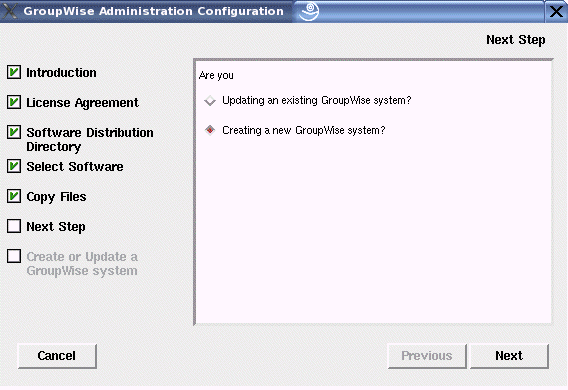Click the greyed 'Create or Update a GroupWise system' label
Viewport: 568px width, 390px height.
(82, 264)
